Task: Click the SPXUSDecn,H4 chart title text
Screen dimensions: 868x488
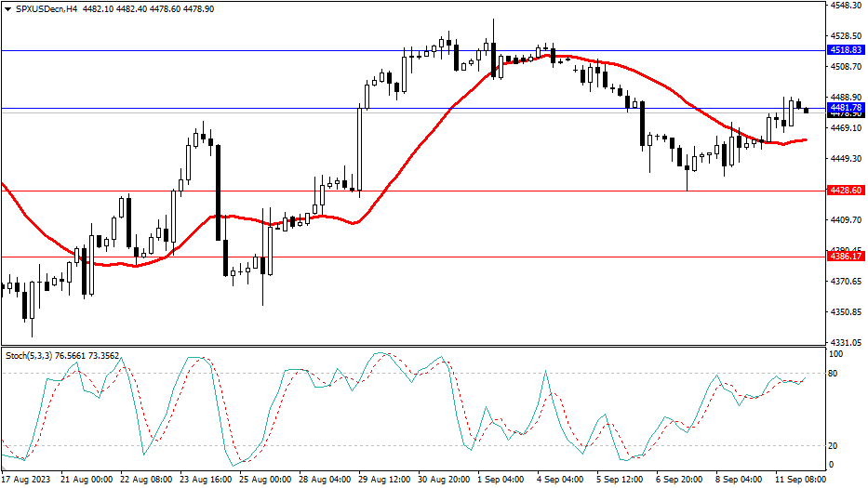Action: coord(47,8)
